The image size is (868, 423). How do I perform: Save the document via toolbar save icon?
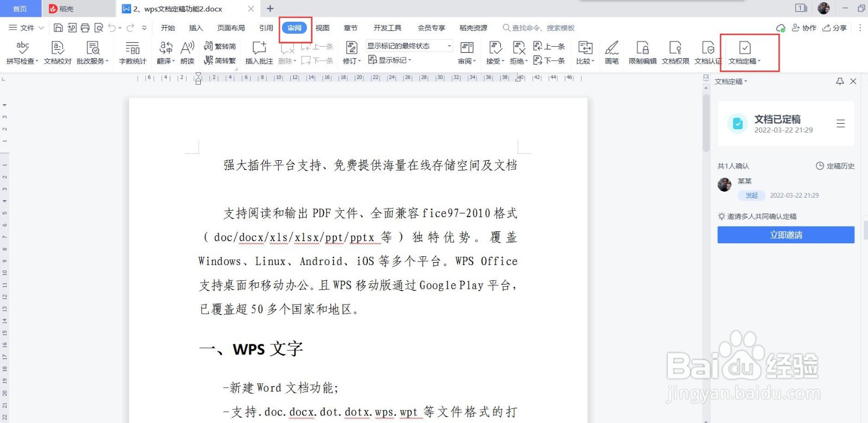tap(58, 28)
